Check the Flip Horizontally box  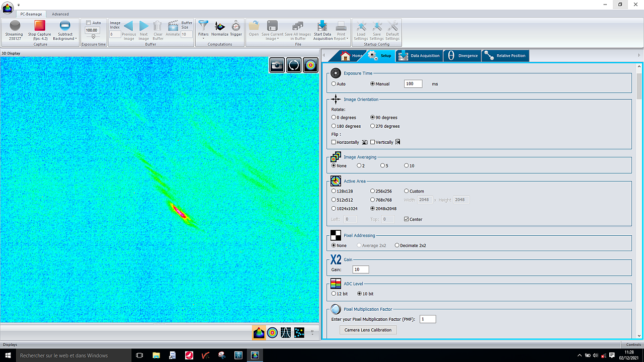(x=334, y=142)
